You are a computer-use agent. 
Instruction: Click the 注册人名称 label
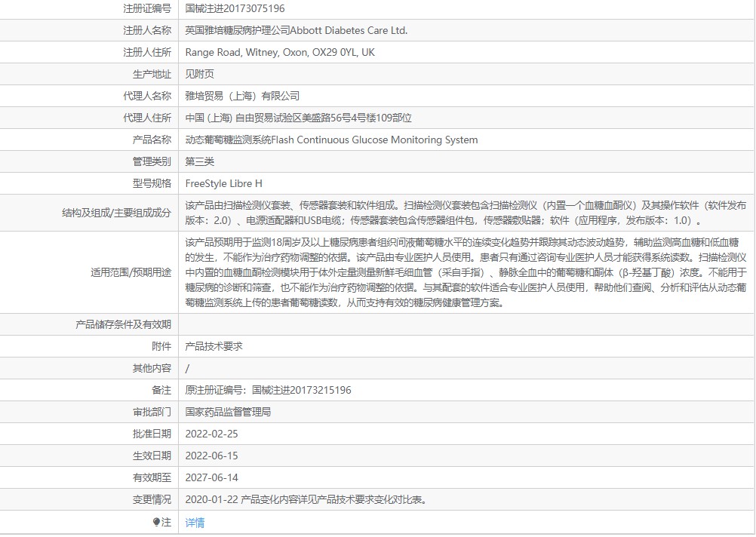[x=147, y=30]
